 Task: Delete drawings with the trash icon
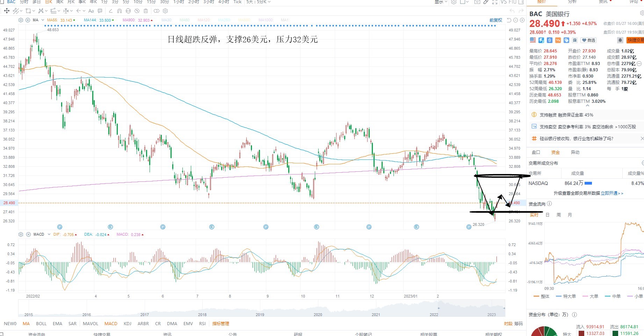(x=146, y=11)
